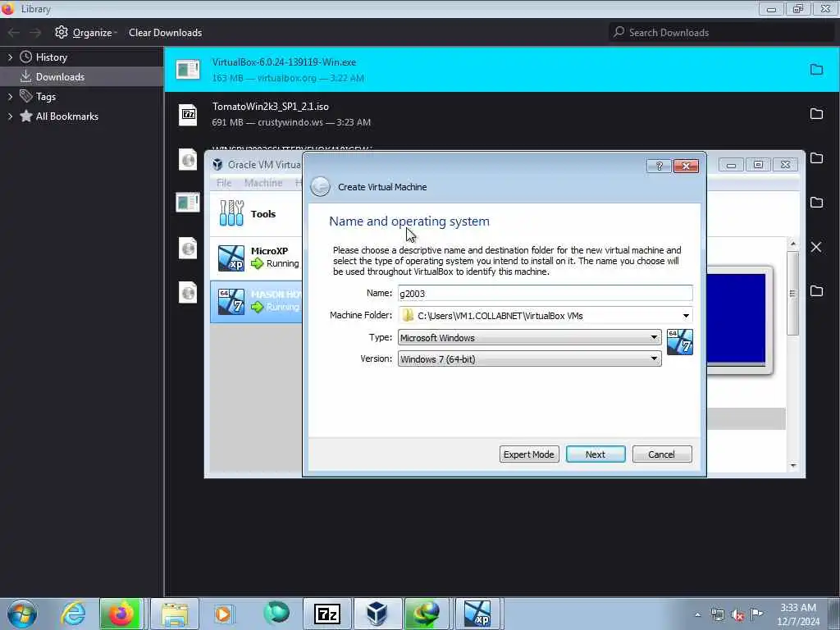Viewport: 840px width, 630px height.
Task: Click the blue VM preview thumbnail
Action: click(736, 319)
